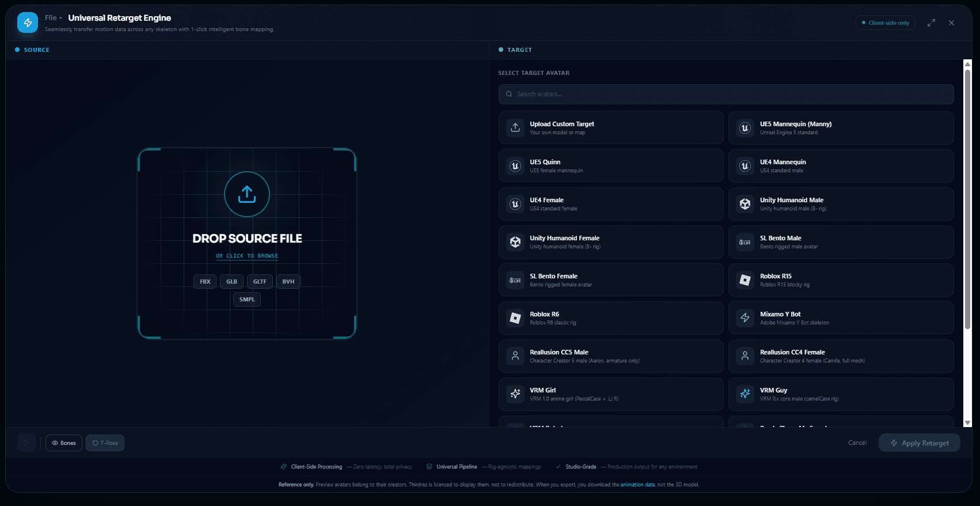Choose the UE5 Quinn card title
This screenshot has height=506, width=980.
(545, 162)
